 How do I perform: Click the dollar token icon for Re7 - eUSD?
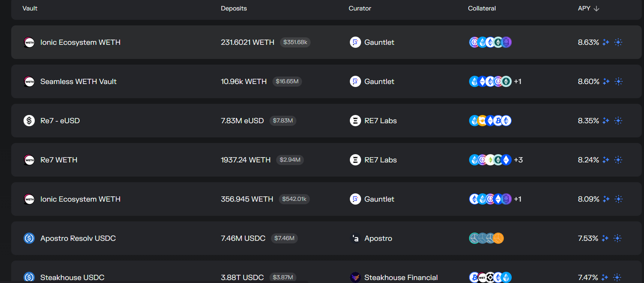click(29, 121)
